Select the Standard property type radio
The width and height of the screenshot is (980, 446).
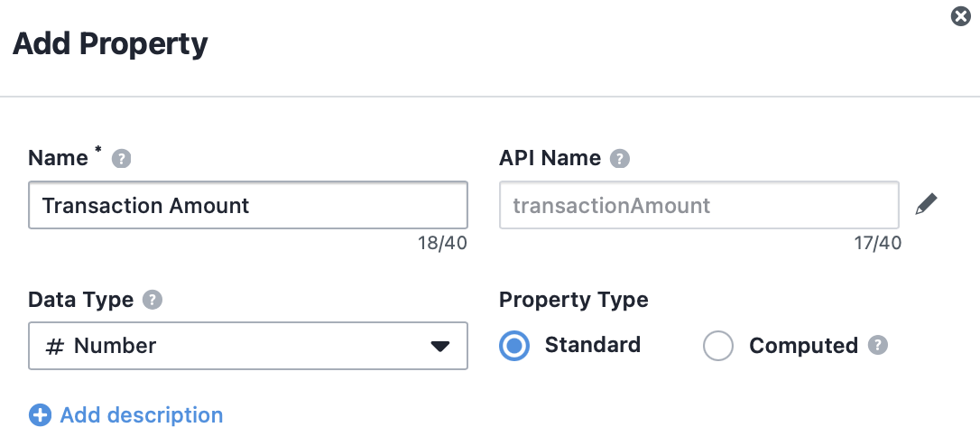pos(514,346)
